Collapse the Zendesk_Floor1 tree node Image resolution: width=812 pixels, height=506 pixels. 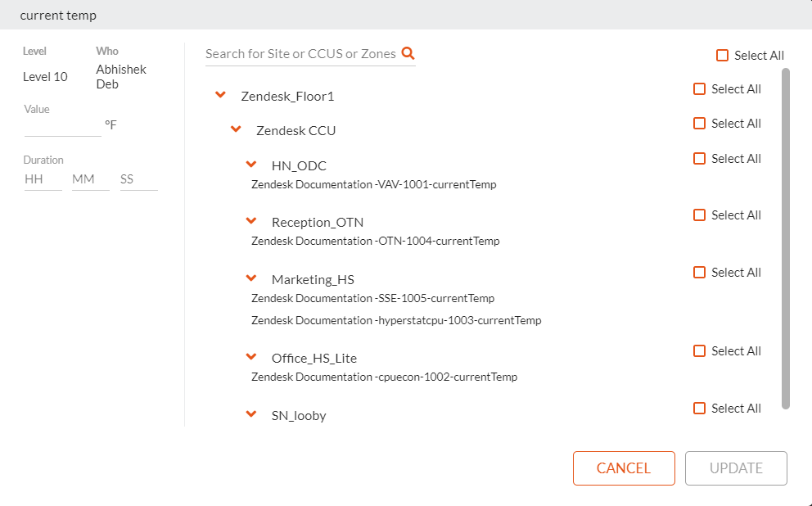coord(219,94)
